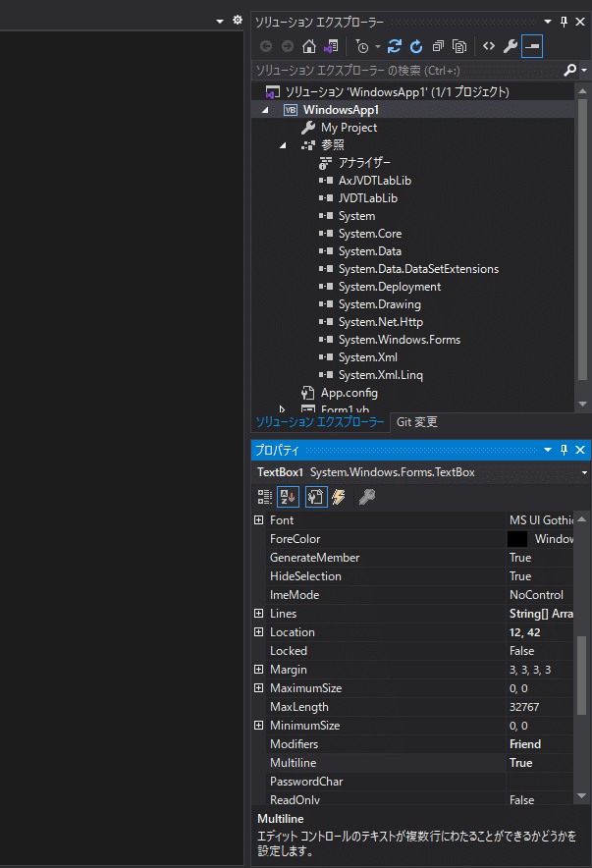Select the 'WindowsApp1' solution node

(x=397, y=92)
